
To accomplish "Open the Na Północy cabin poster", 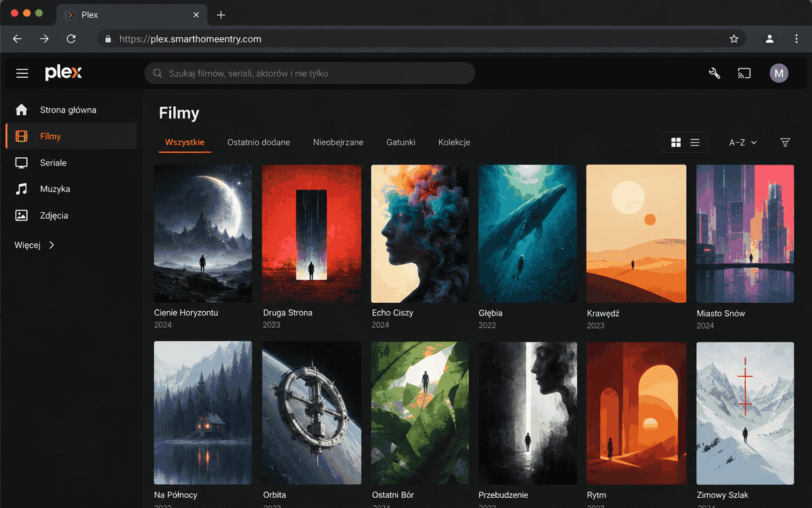I will [x=203, y=412].
